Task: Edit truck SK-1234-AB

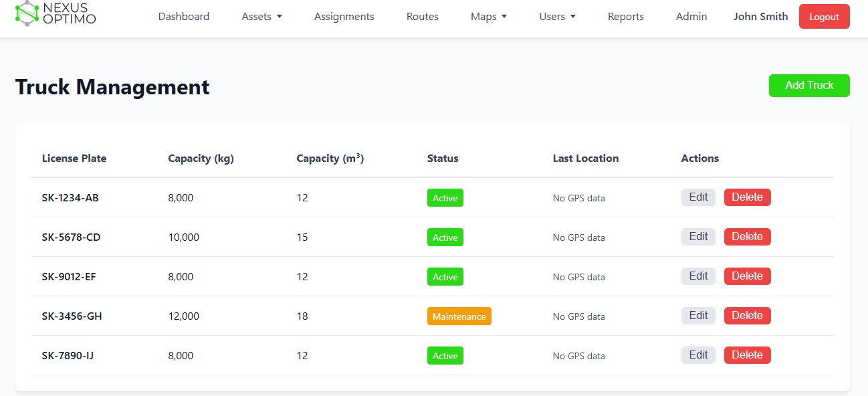Action: (698, 197)
